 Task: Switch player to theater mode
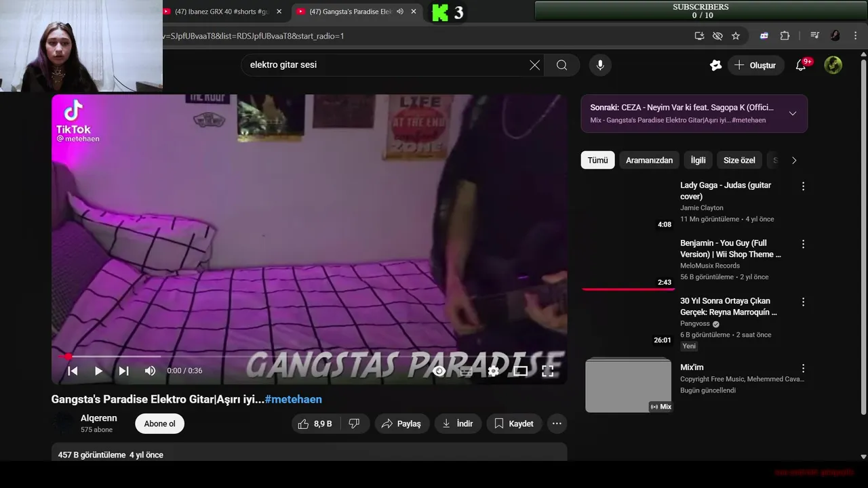(x=520, y=371)
